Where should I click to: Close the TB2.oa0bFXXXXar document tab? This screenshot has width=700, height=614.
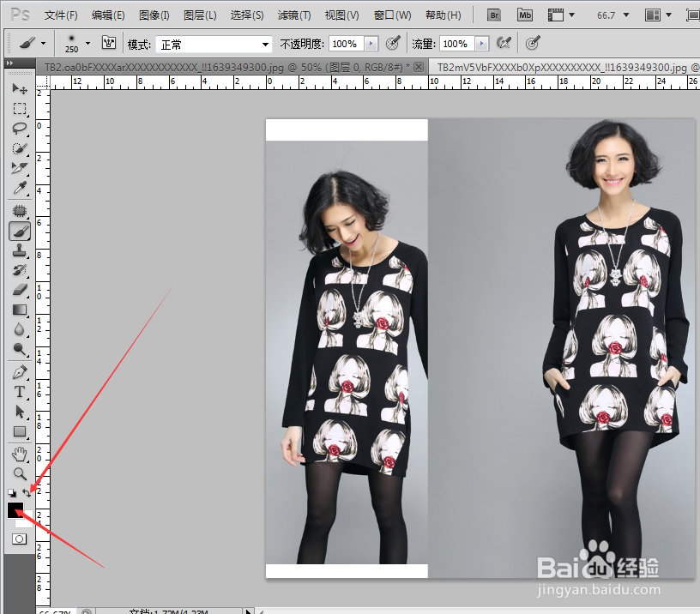click(419, 67)
